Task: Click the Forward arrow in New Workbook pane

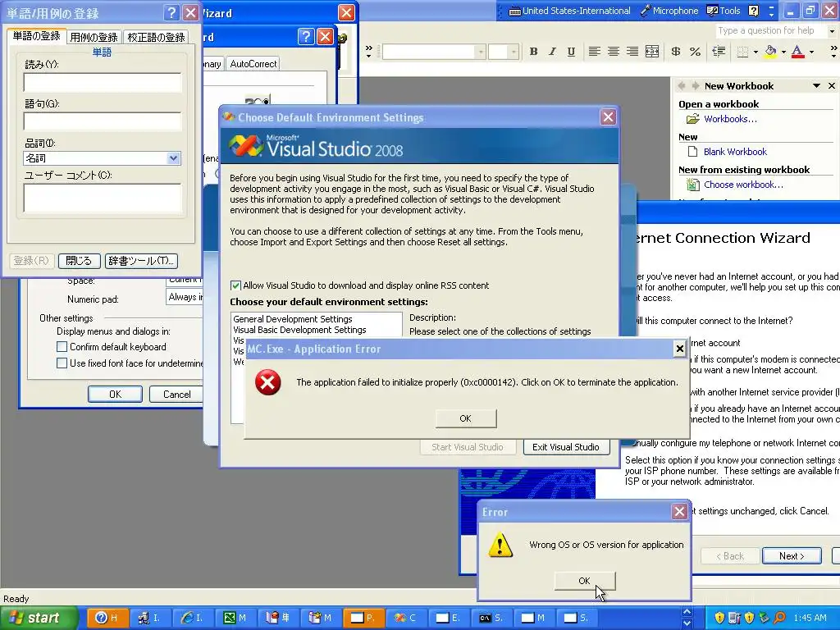Action: tap(695, 85)
